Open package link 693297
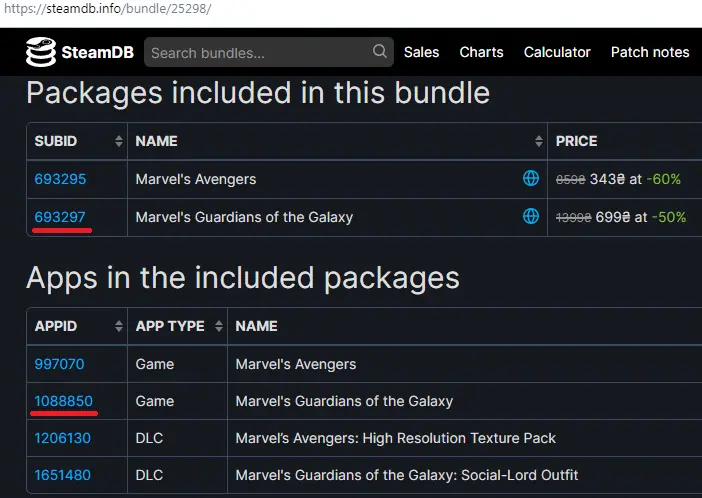The width and height of the screenshot is (702, 498). pos(60,217)
